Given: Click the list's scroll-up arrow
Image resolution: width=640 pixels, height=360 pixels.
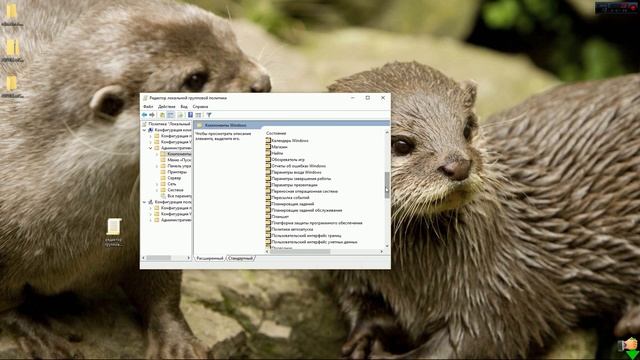Looking at the screenshot, I should (x=387, y=133).
